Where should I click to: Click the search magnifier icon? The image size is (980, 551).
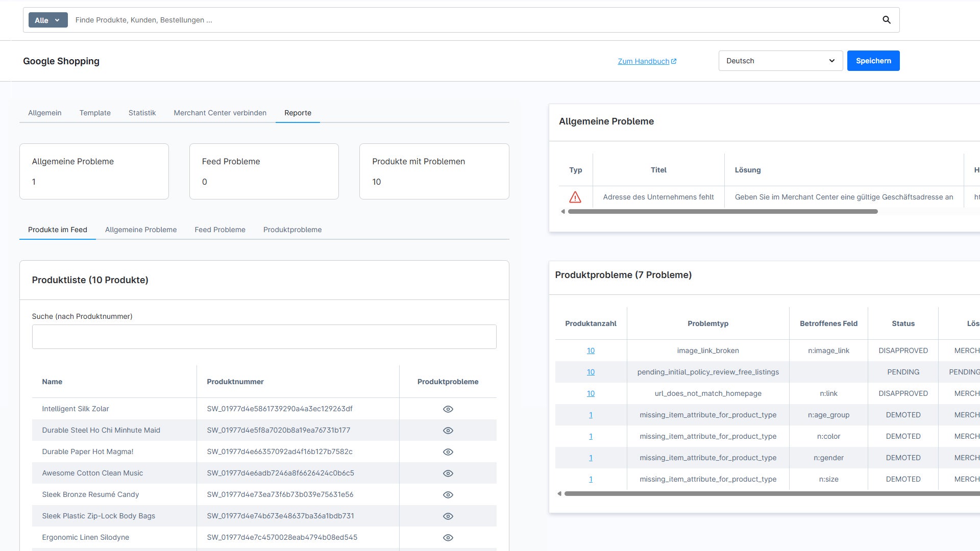coord(887,20)
